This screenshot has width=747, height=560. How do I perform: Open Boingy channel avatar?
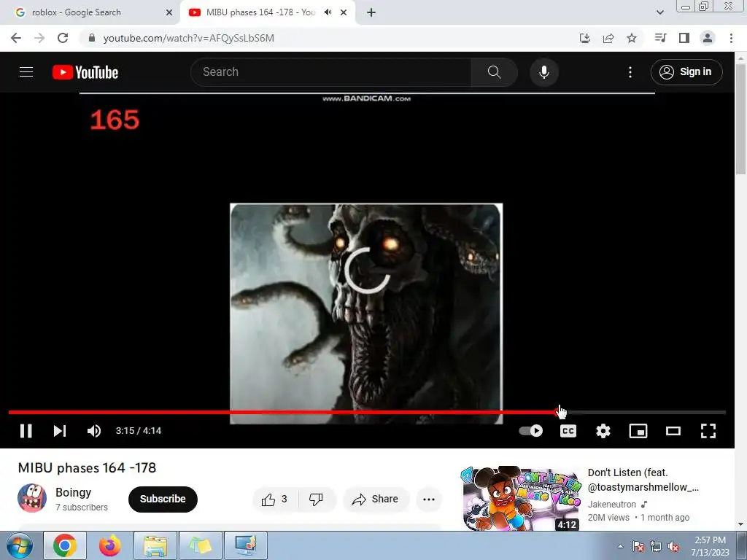32,498
